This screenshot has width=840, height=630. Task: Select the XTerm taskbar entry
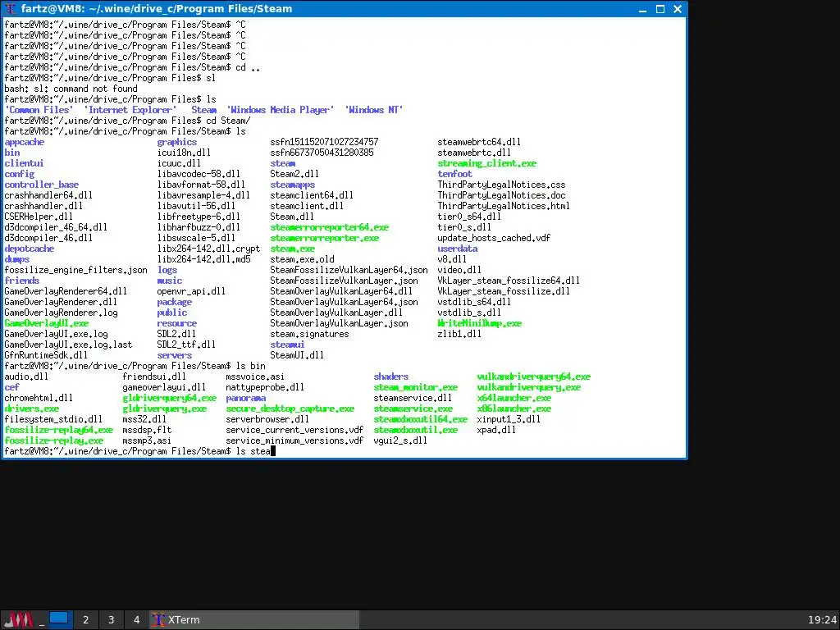point(254,620)
